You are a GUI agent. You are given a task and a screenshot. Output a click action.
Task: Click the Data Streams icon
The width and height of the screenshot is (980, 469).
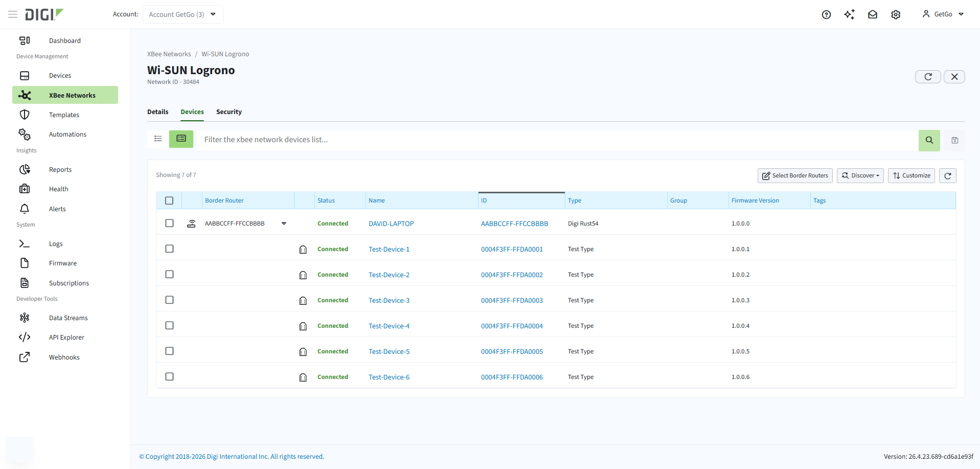click(x=25, y=318)
